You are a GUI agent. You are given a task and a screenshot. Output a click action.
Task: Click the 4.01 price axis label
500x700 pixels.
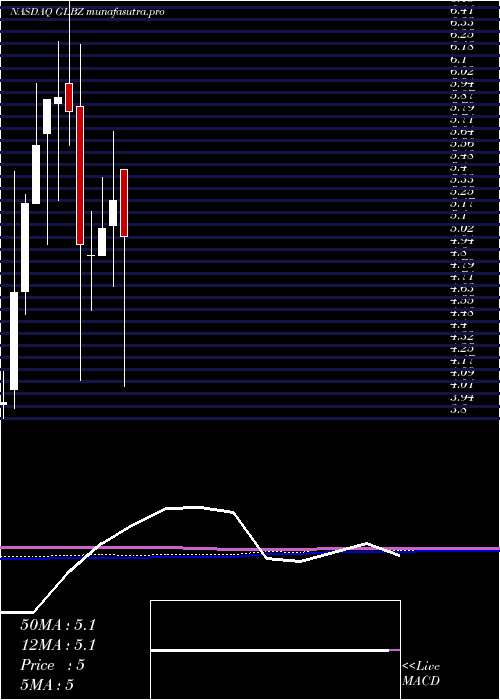pyautogui.click(x=462, y=385)
